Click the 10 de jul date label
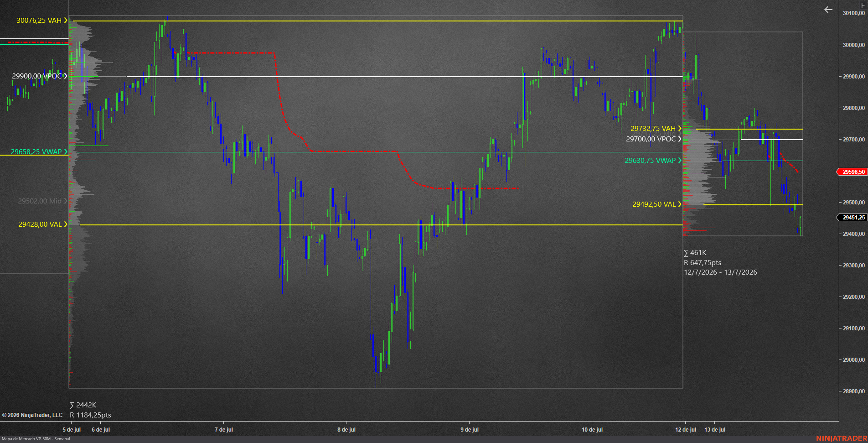The height and width of the screenshot is (443, 868). pos(592,430)
